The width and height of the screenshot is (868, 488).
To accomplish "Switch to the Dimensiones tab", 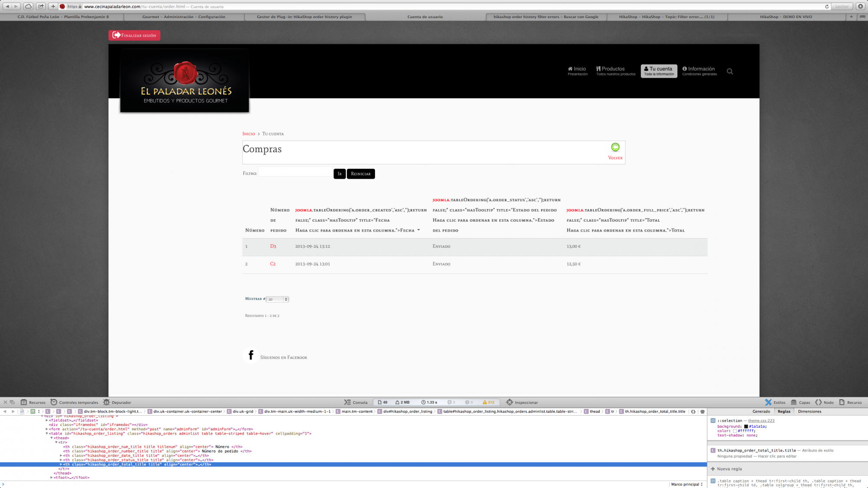I will [x=809, y=411].
